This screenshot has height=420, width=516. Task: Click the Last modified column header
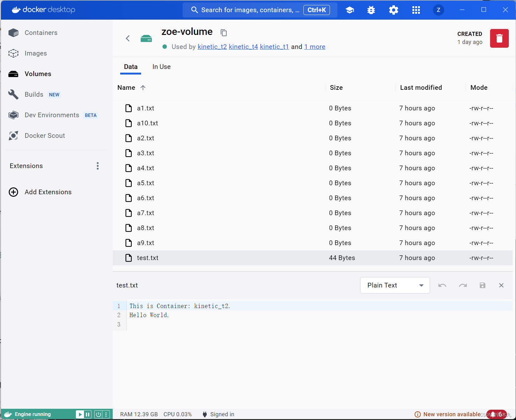coord(421,88)
